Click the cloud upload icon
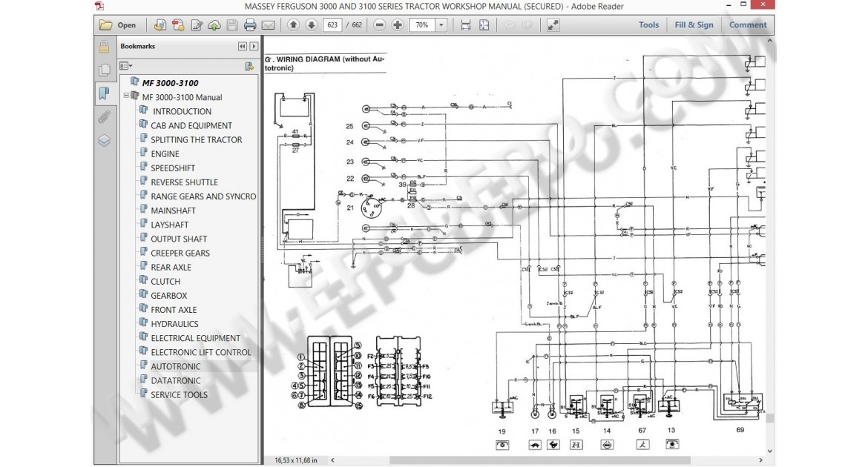This screenshot has width=868, height=467. pos(214,25)
